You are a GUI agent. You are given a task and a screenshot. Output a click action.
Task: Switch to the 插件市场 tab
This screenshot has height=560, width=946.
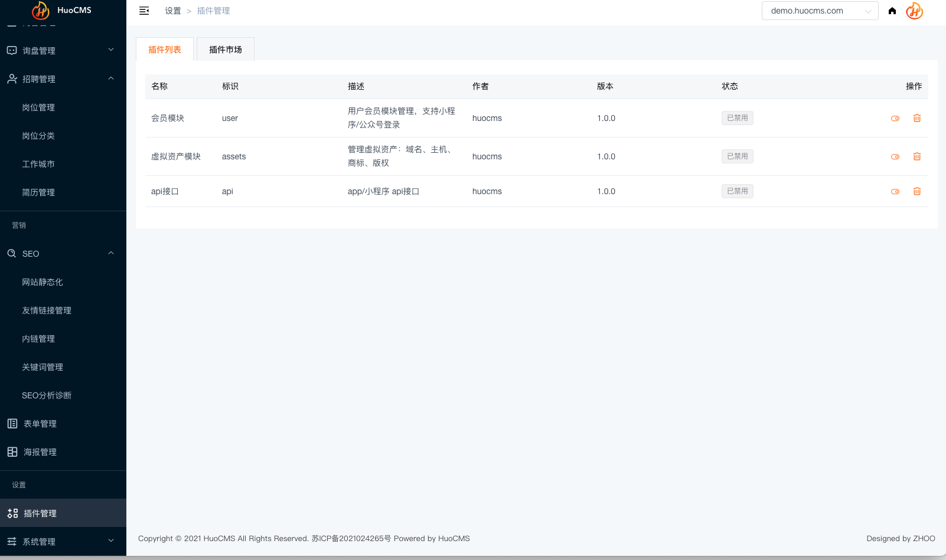pyautogui.click(x=226, y=50)
